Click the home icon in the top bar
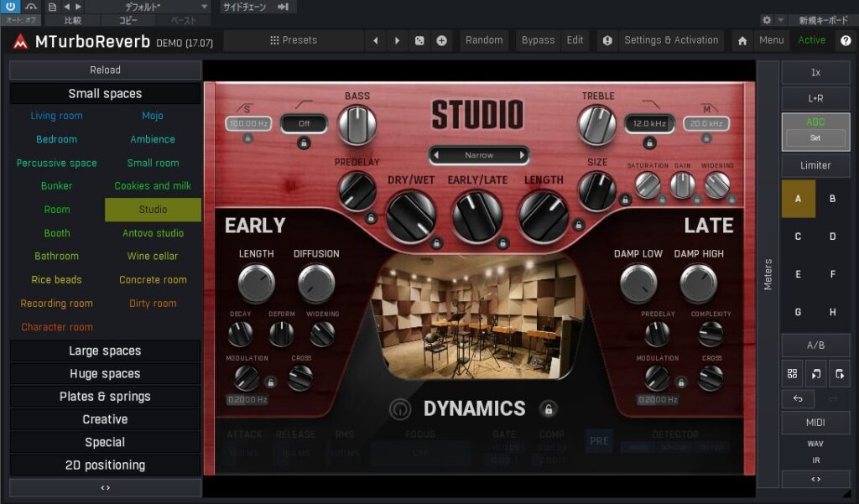Screen dimensions: 859x504 [x=742, y=40]
